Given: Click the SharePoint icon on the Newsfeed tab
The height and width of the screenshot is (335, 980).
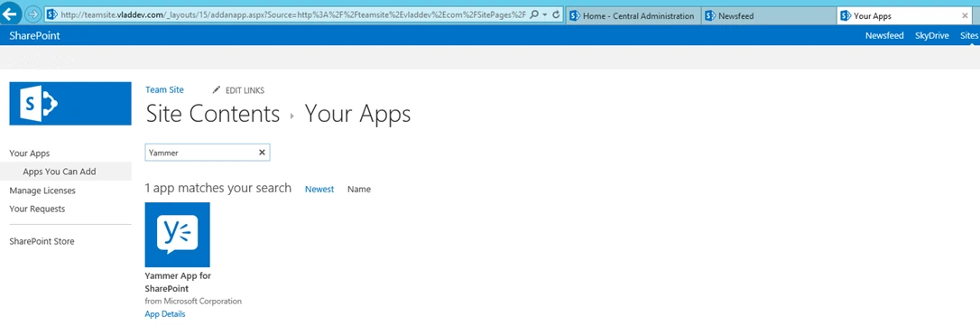Looking at the screenshot, I should pyautogui.click(x=710, y=16).
